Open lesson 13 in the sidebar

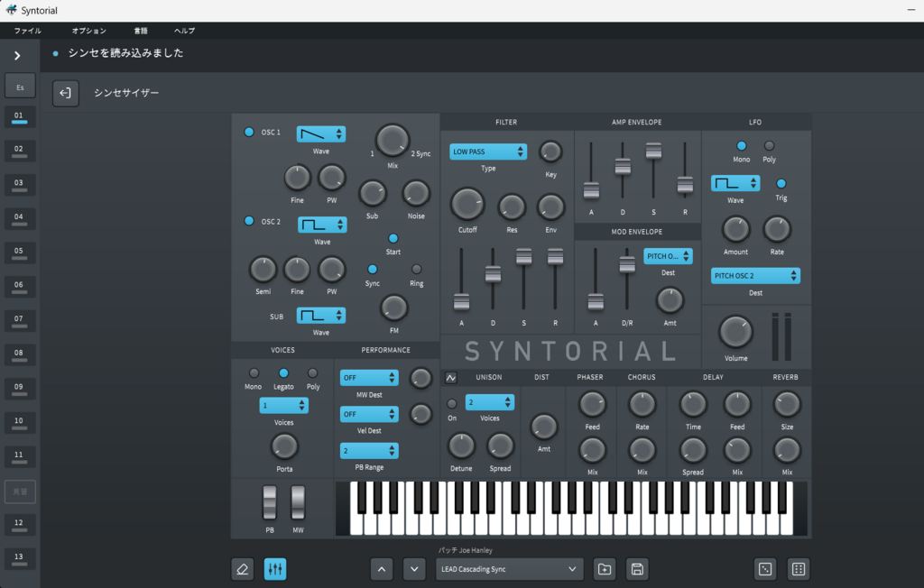coord(20,558)
